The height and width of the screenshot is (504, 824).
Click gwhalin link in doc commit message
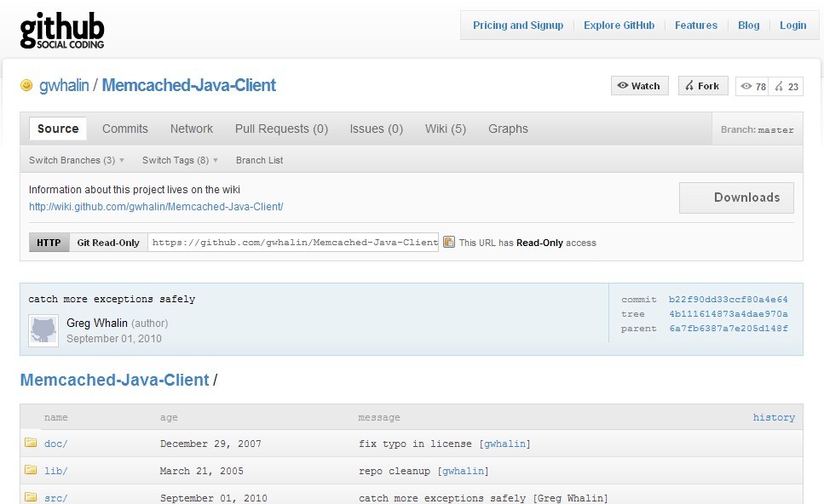504,444
